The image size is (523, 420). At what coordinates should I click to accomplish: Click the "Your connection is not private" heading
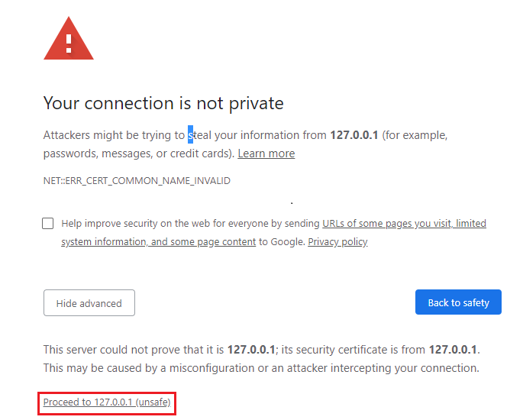pos(163,103)
